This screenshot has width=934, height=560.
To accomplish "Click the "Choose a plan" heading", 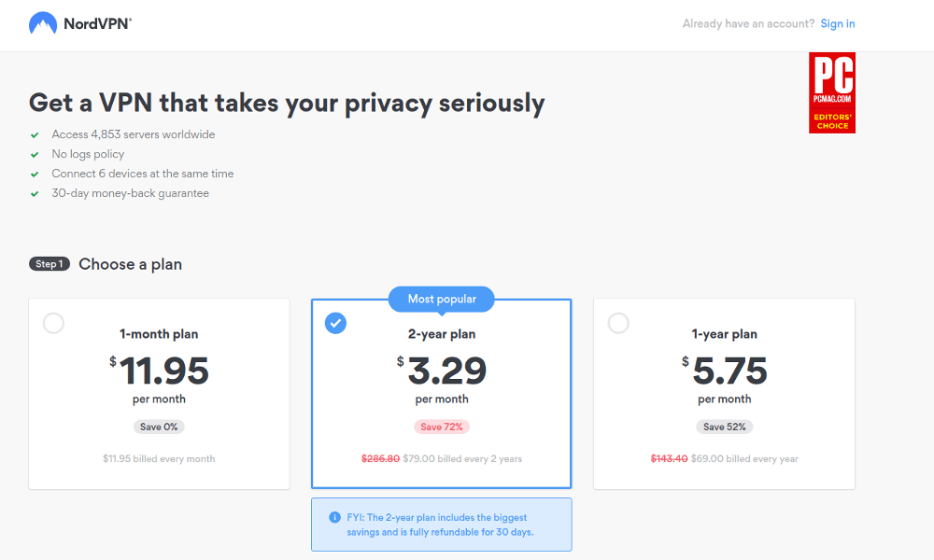I will pyautogui.click(x=131, y=264).
